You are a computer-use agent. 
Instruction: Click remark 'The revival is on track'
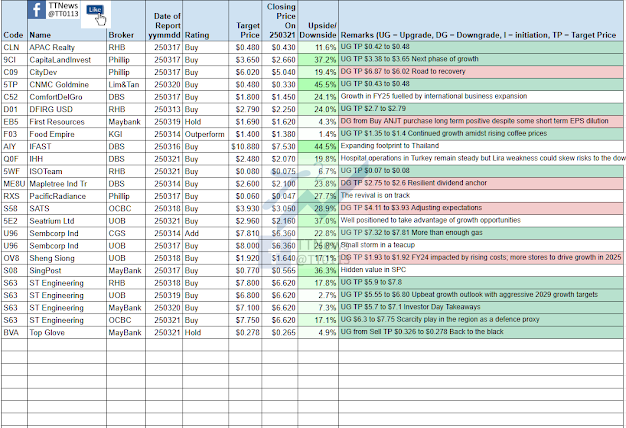[375, 195]
